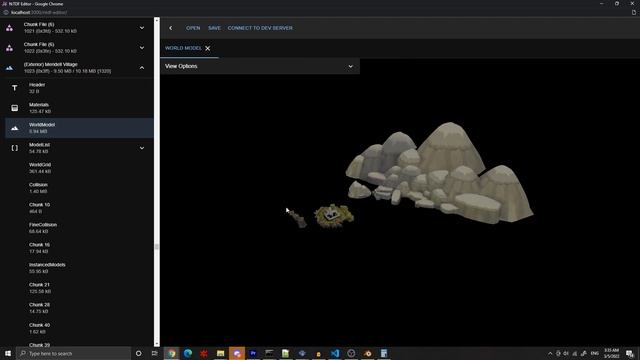This screenshot has height=360, width=640.
Task: Close the WORLD MODEL tab
Action: pos(208,48)
